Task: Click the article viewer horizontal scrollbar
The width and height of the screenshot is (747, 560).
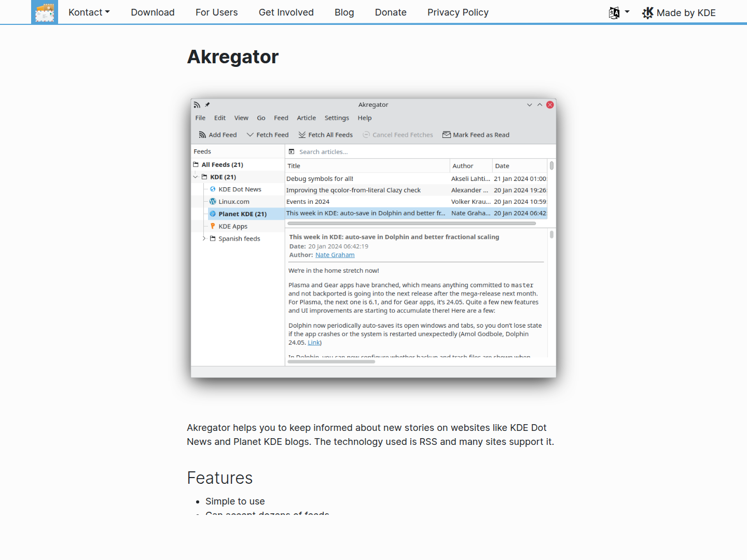Action: click(331, 362)
